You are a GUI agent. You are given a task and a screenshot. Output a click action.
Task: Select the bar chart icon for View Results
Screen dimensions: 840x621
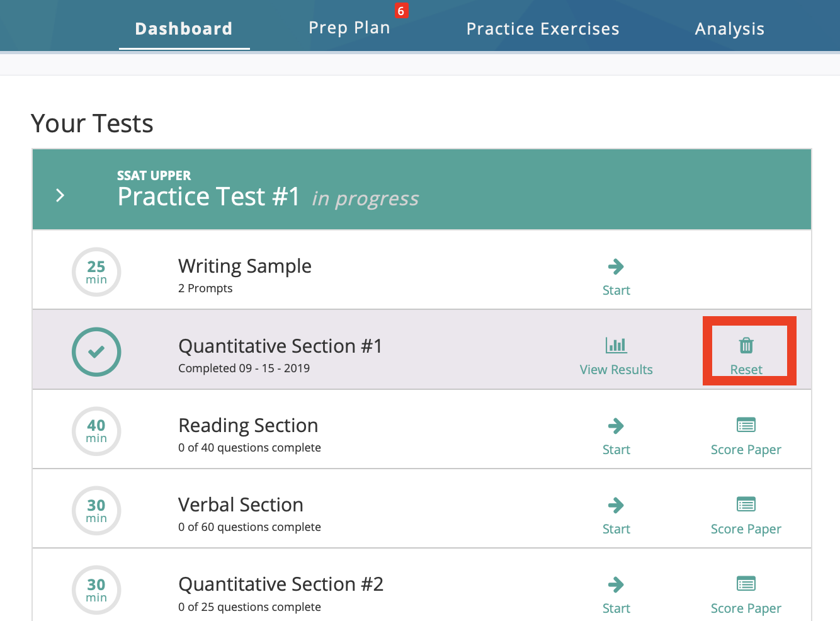(x=616, y=345)
